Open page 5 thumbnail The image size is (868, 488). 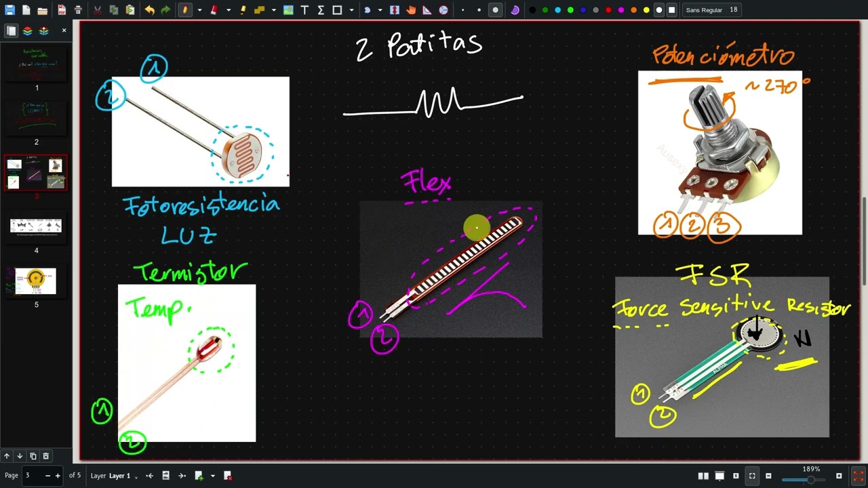[x=37, y=281]
